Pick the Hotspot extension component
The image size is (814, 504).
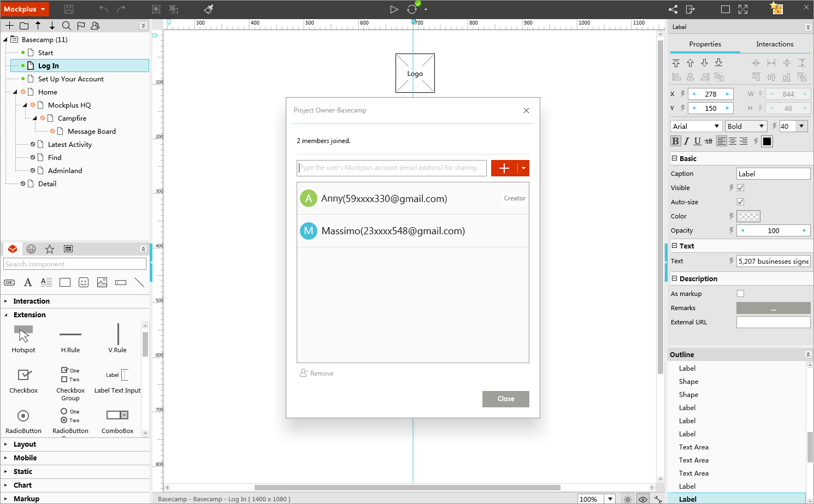(x=23, y=339)
